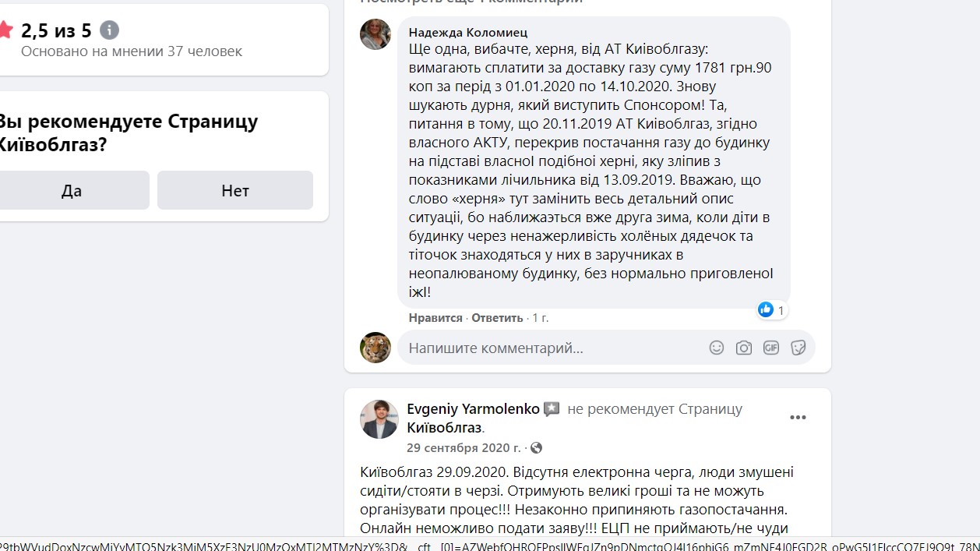The width and height of the screenshot is (980, 551).
Task: Open the Київоблгаз page link
Action: point(444,427)
